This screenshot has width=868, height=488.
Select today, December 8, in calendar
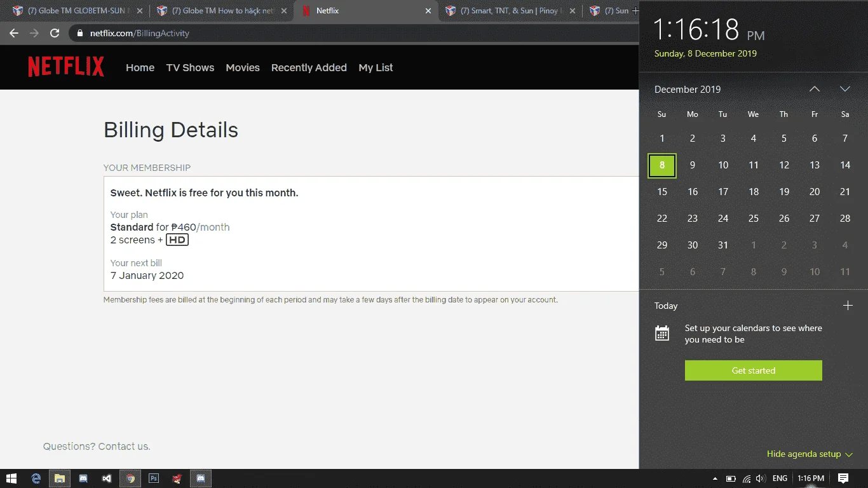[x=662, y=165]
